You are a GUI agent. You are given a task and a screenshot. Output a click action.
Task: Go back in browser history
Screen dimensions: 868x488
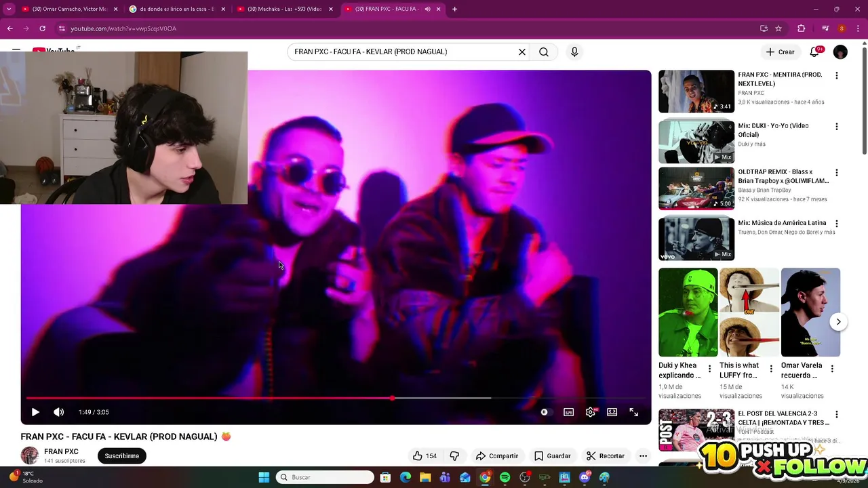point(9,28)
